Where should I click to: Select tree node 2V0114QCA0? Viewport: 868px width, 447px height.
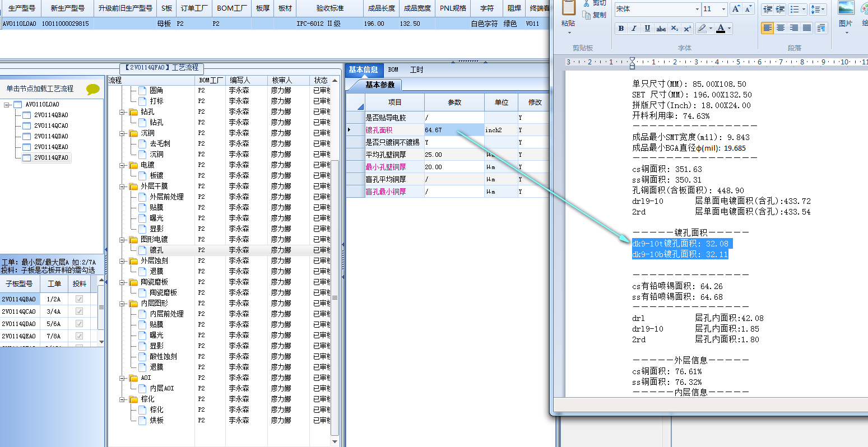click(x=51, y=126)
